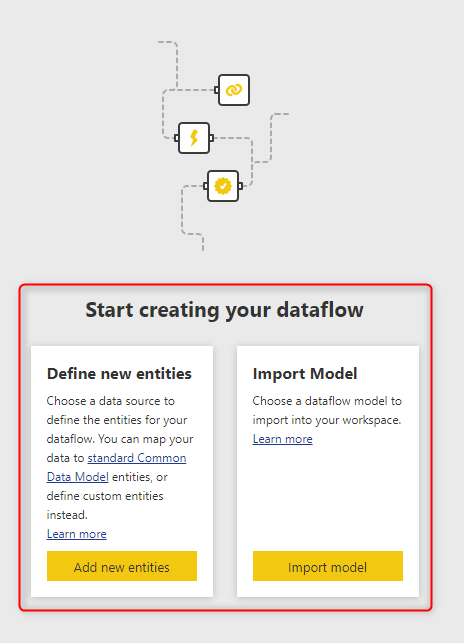Click the lightning bolt icon node
The image size is (464, 643).
(194, 138)
